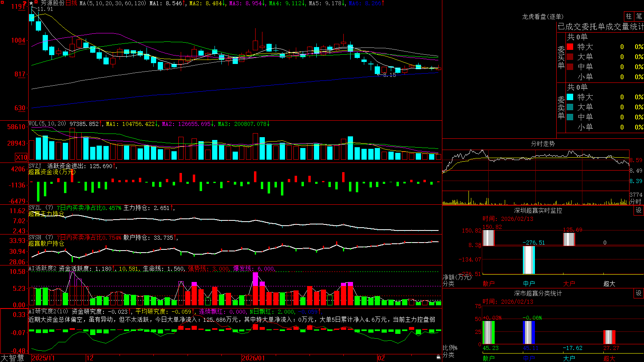
Task: Click the 8.15 low price label
Action: pos(389,75)
